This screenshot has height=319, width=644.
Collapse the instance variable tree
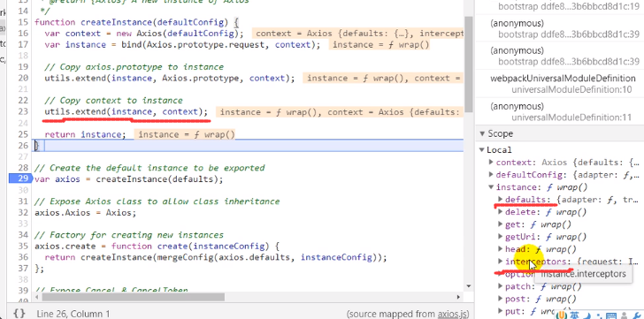pos(491,187)
